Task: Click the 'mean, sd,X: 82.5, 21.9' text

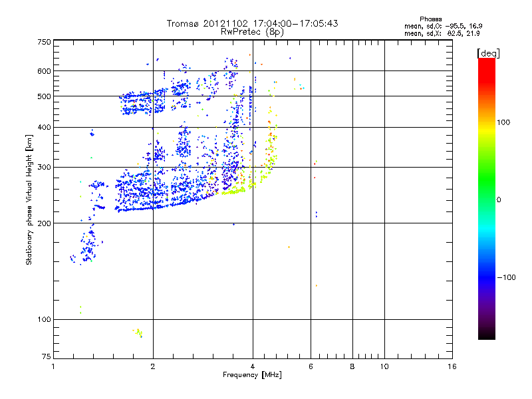Action: pyautogui.click(x=442, y=33)
